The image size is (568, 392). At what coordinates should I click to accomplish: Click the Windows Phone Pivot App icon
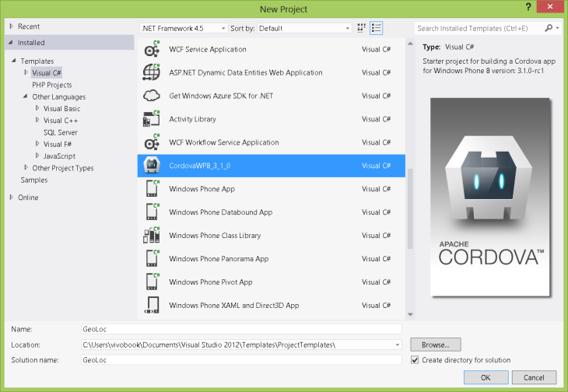(x=152, y=282)
